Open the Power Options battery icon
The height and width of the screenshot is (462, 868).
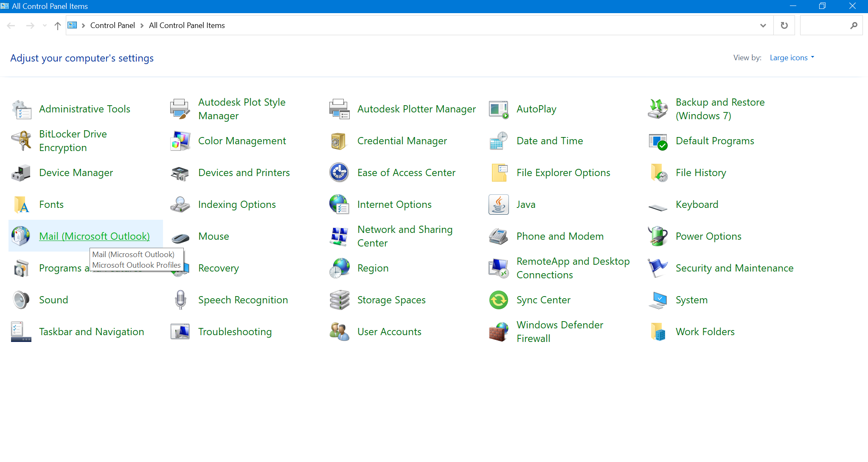click(x=658, y=237)
